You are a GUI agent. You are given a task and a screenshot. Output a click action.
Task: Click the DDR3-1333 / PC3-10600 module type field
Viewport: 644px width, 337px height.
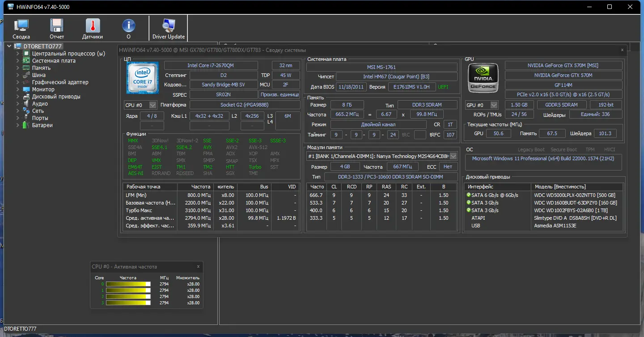[390, 177]
